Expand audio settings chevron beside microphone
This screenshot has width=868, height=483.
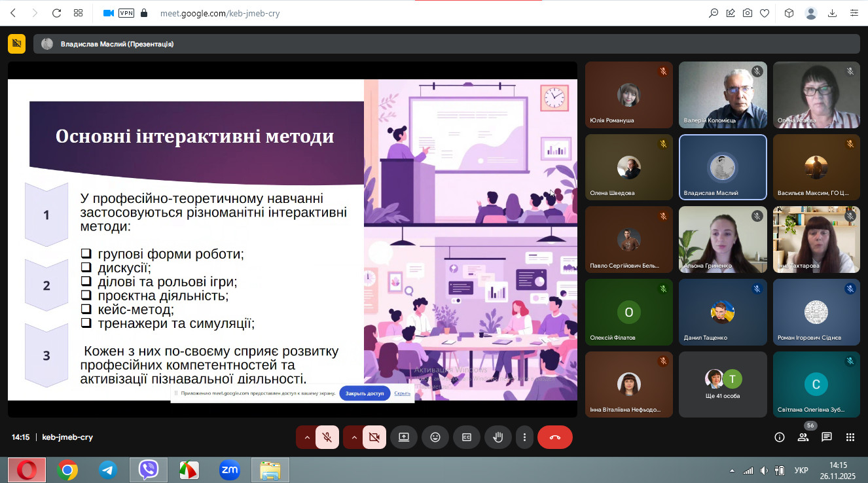306,437
